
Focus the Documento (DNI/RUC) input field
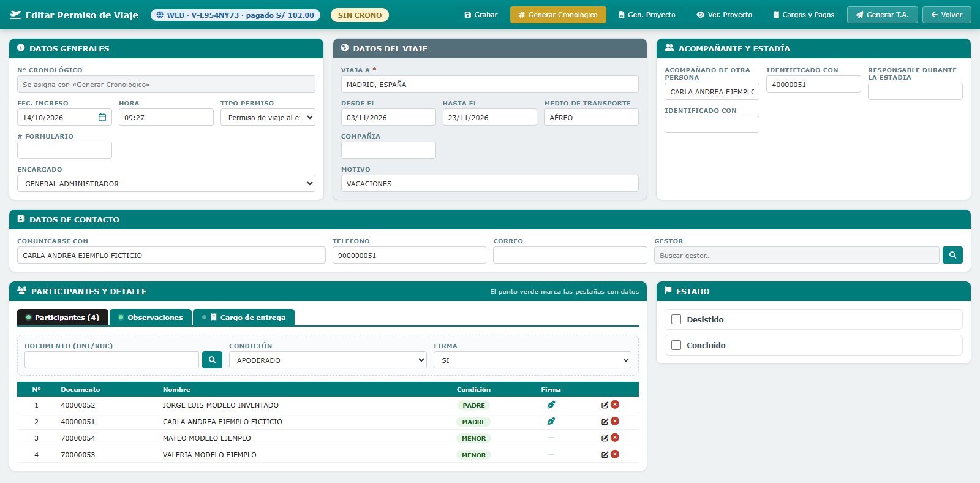click(x=111, y=360)
